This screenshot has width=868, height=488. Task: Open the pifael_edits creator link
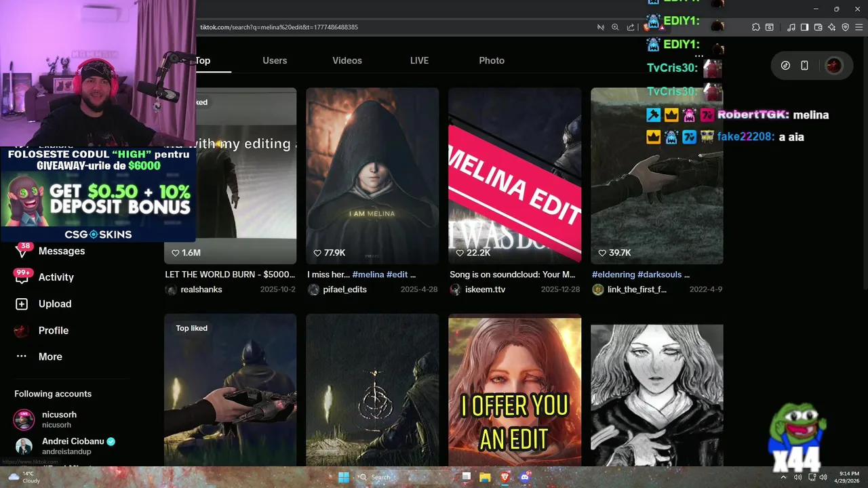coord(344,289)
